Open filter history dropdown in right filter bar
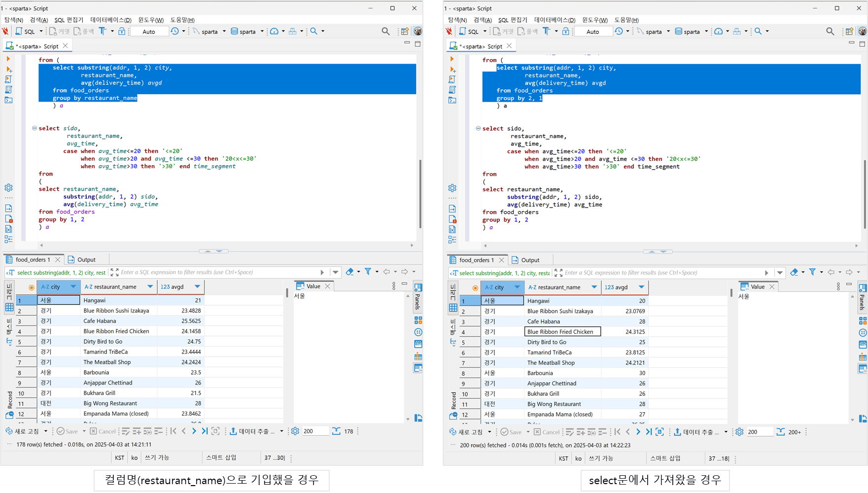868x493 pixels. 780,273
